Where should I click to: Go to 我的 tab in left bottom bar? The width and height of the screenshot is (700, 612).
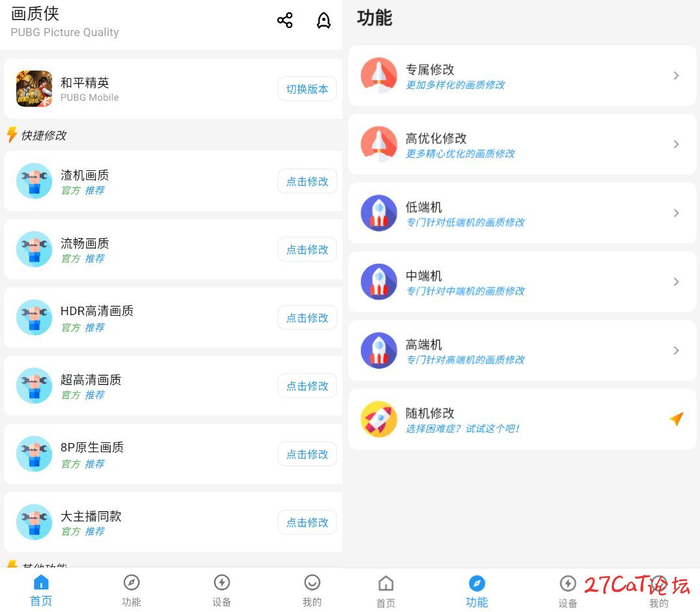[312, 590]
